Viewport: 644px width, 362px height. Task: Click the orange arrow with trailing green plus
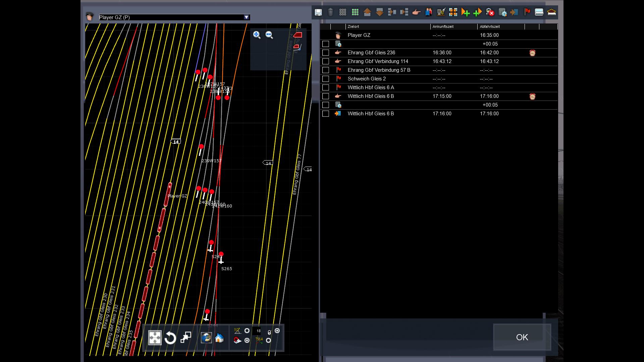465,12
